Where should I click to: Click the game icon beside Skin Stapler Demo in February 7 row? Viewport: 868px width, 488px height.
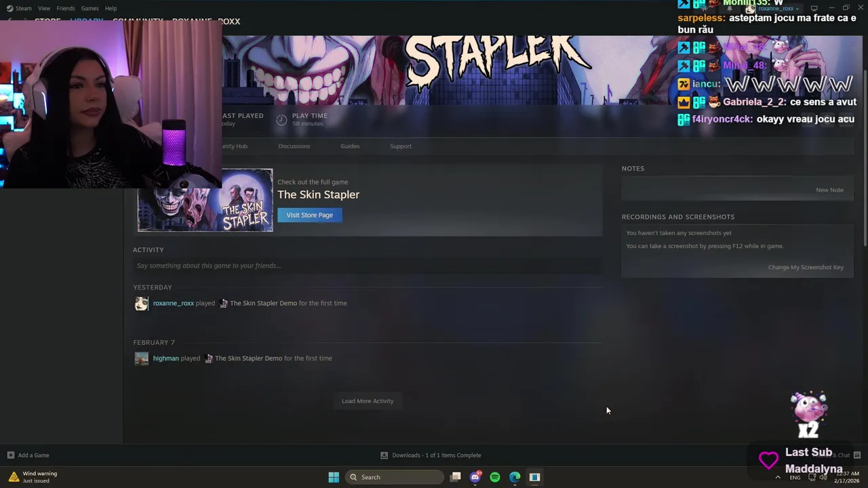(208, 359)
